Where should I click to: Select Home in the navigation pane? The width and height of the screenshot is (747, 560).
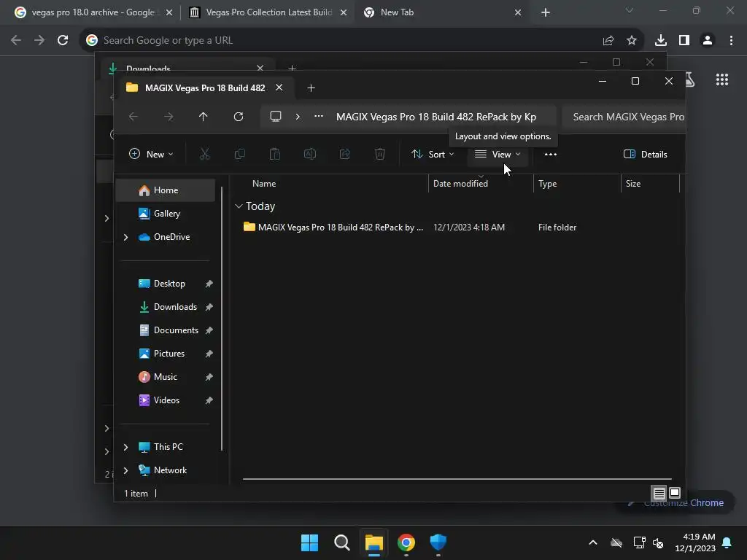tap(166, 190)
